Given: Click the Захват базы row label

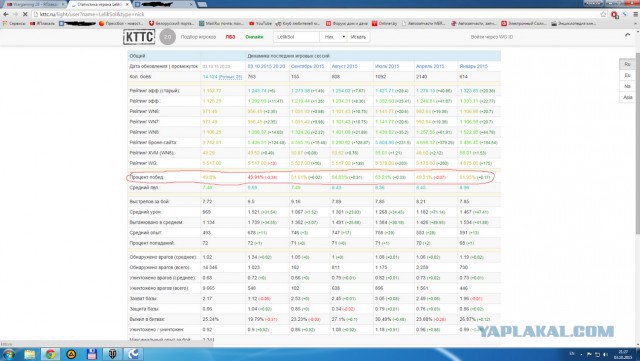Looking at the screenshot, I should click(x=144, y=299).
